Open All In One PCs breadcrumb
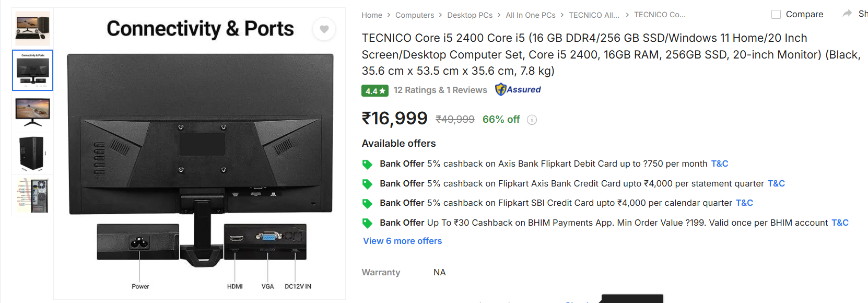The height and width of the screenshot is (303, 868). point(530,15)
